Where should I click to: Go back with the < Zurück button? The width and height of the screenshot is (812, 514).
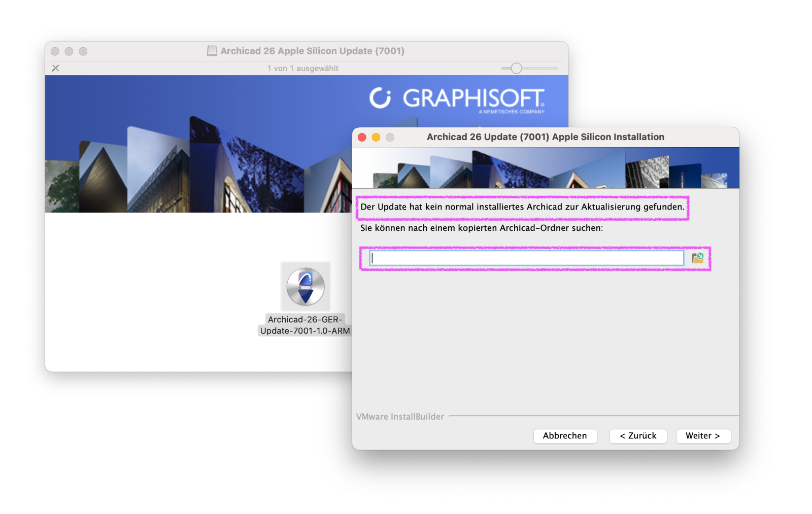click(x=638, y=436)
